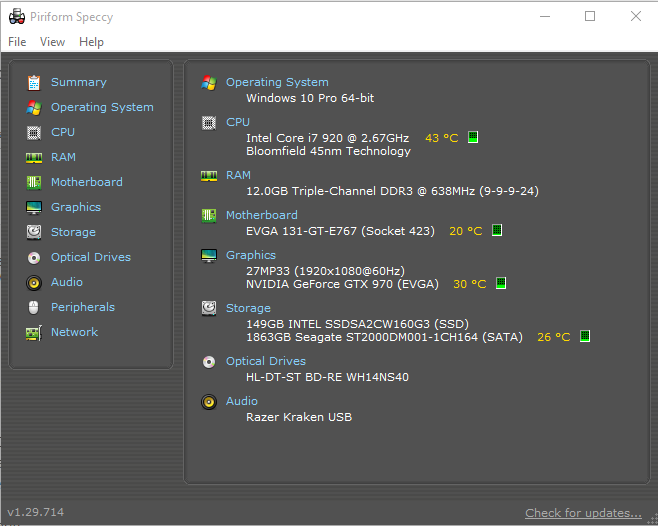Click the text Bloomfield 45nm Technology
Viewport: 658px width, 526px height.
tap(329, 151)
